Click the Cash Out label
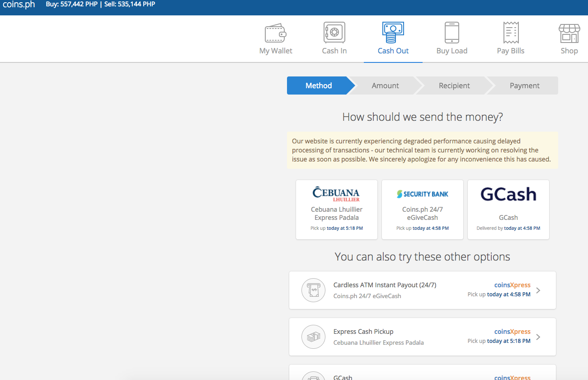This screenshot has height=380, width=588. (393, 51)
